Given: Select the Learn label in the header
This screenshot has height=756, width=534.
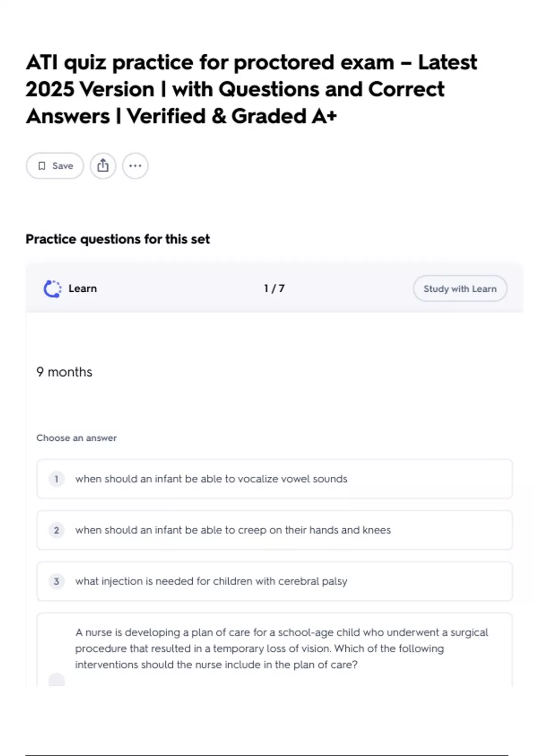Looking at the screenshot, I should (x=83, y=289).
